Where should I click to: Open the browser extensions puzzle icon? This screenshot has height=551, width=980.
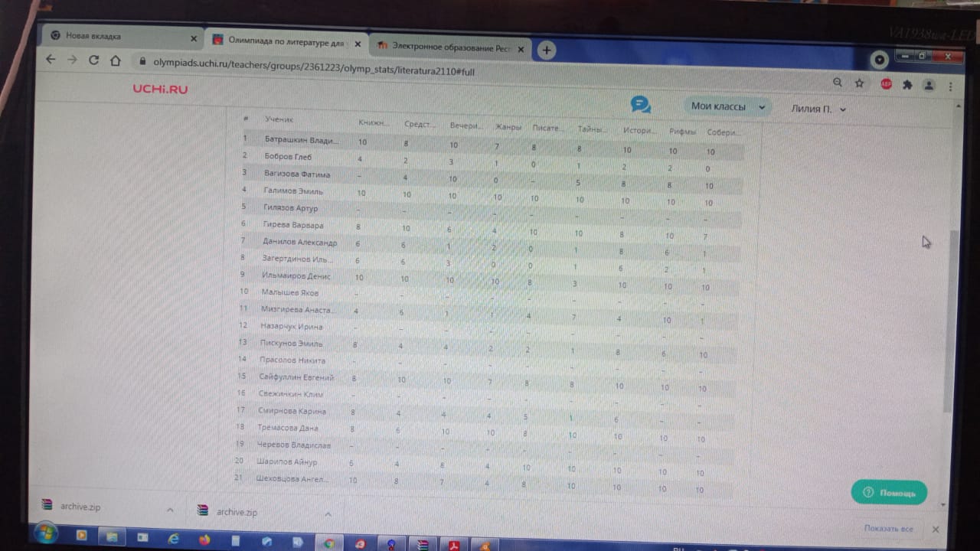[x=907, y=85]
